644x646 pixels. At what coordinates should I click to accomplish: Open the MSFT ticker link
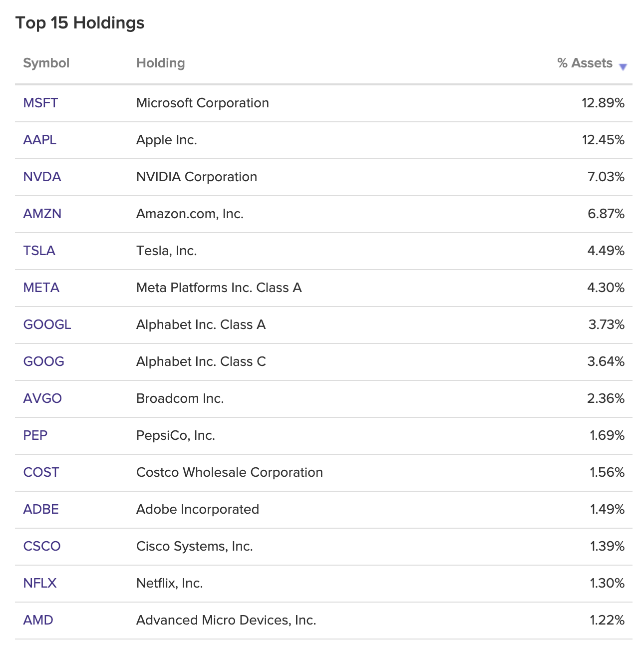[x=40, y=103]
